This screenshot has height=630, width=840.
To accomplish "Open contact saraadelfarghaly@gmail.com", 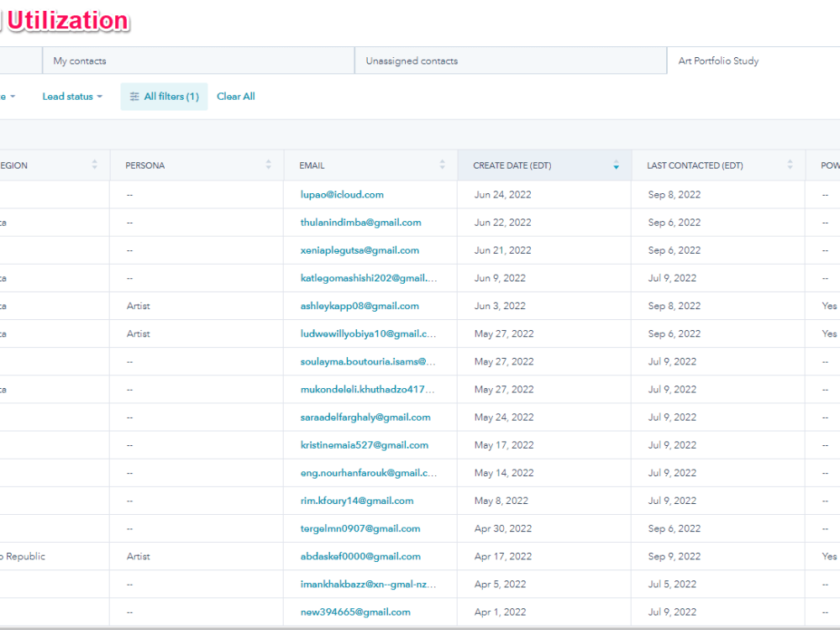I will click(x=365, y=417).
